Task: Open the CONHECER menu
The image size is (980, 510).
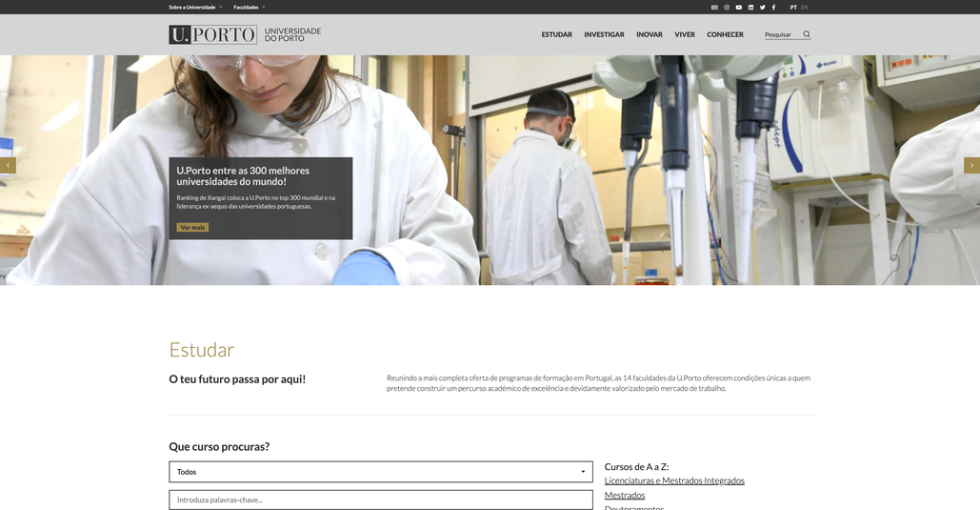Action: [x=725, y=34]
